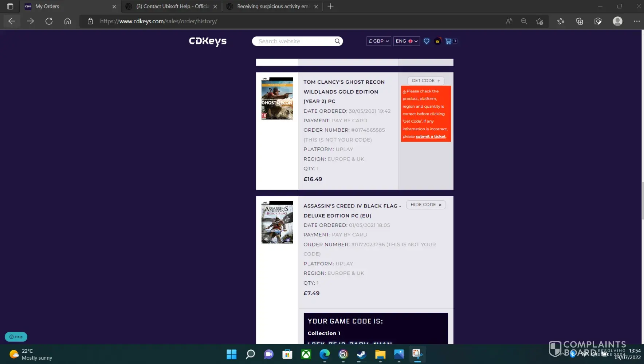Click the search magnifier icon

[337, 41]
